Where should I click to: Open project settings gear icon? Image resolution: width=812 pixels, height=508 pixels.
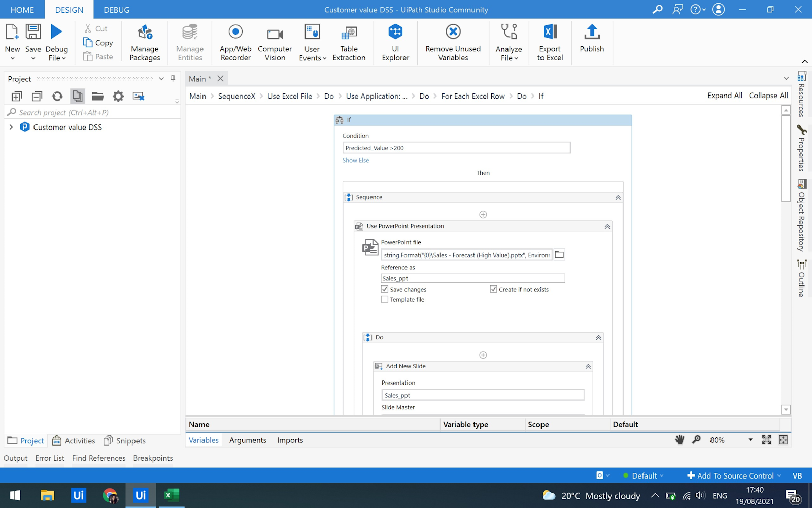coord(118,96)
